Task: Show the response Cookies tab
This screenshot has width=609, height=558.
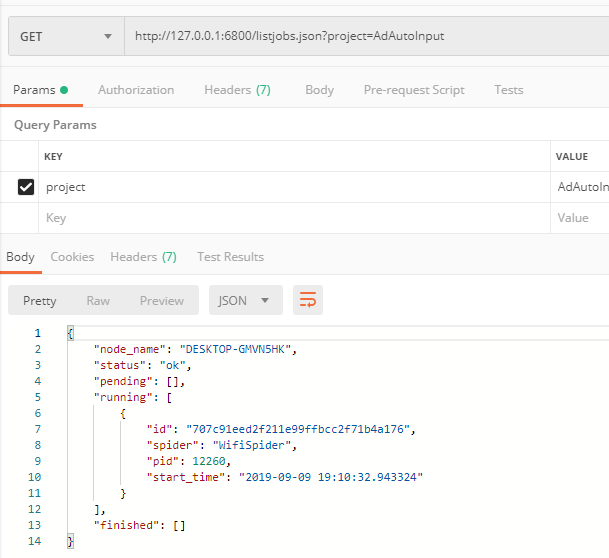Action: tap(72, 257)
